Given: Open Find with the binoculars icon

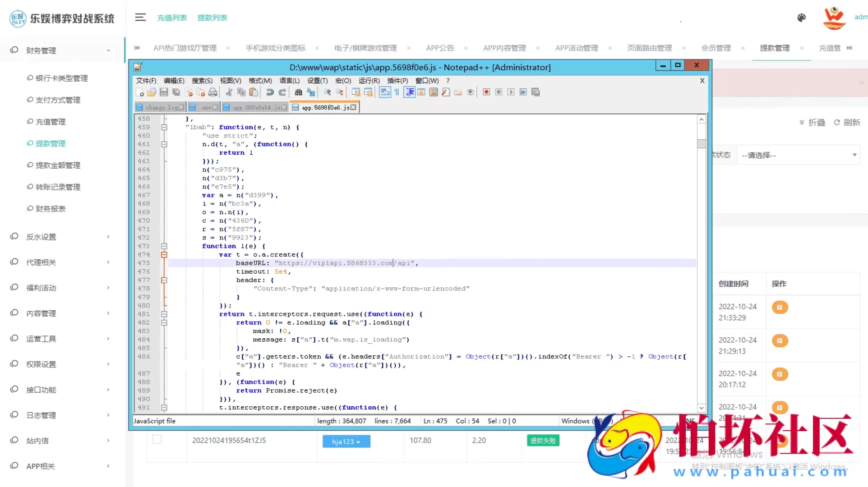Looking at the screenshot, I should [298, 92].
